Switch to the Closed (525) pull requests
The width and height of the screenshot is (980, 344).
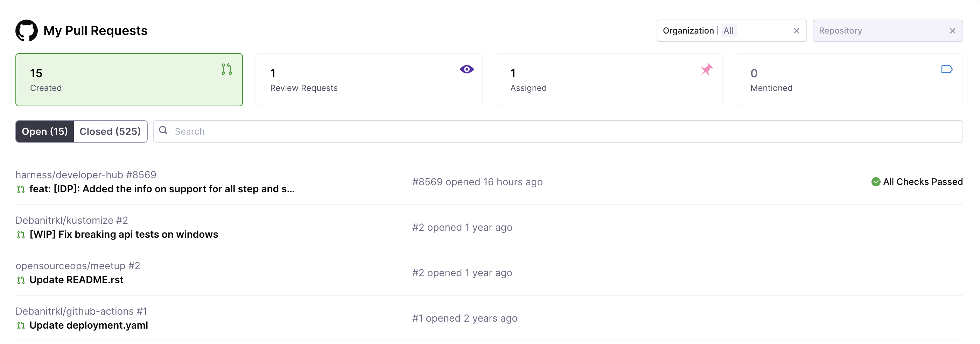(x=110, y=131)
